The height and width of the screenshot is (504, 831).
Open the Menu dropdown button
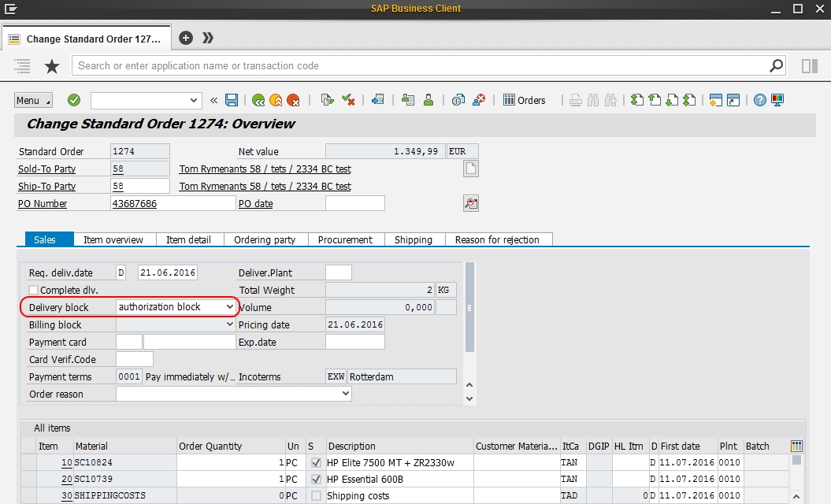coord(33,100)
